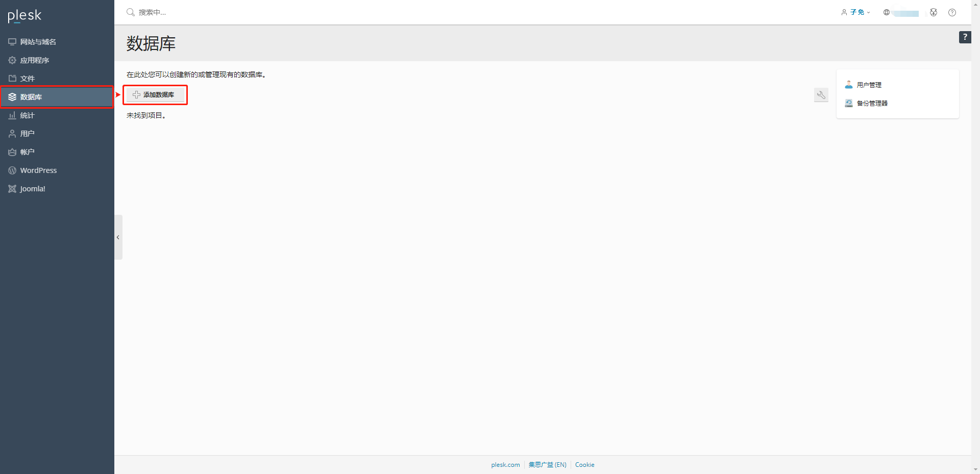Click the 数据库 page heading

click(x=151, y=43)
